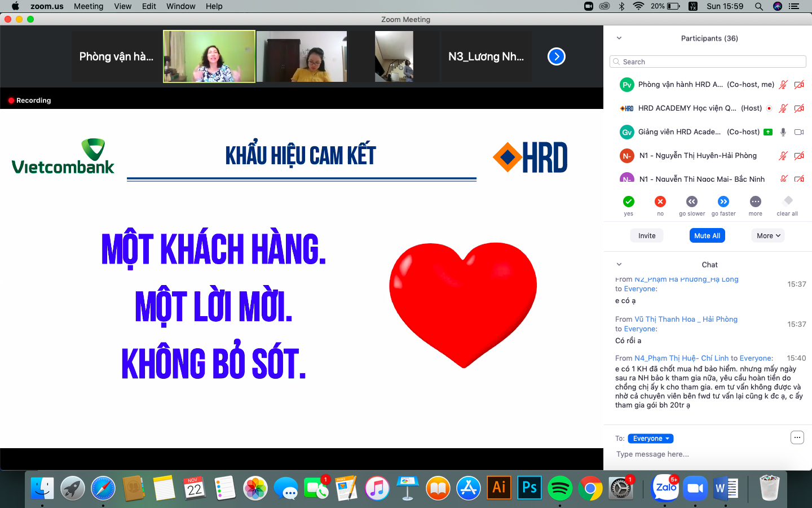Open the Meeting menu in menu bar

click(x=89, y=6)
